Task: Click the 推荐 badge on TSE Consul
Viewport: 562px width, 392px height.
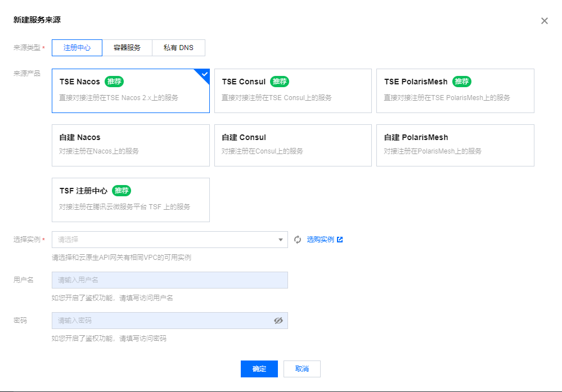Action: tap(280, 82)
